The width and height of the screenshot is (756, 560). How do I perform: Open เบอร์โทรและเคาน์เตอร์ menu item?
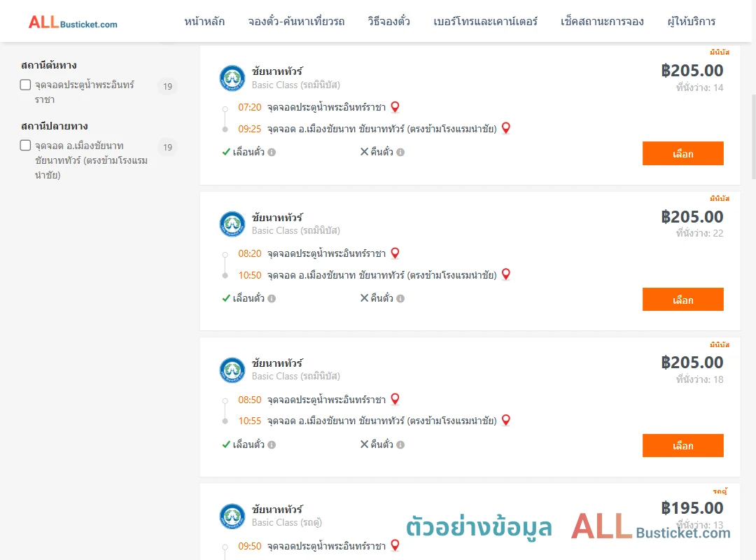tap(485, 21)
